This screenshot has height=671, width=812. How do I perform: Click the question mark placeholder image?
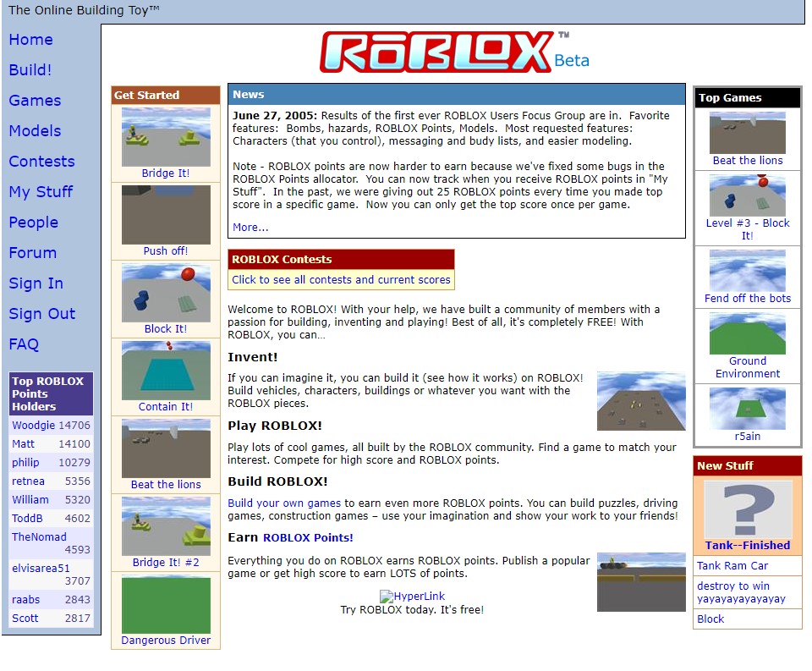(747, 509)
